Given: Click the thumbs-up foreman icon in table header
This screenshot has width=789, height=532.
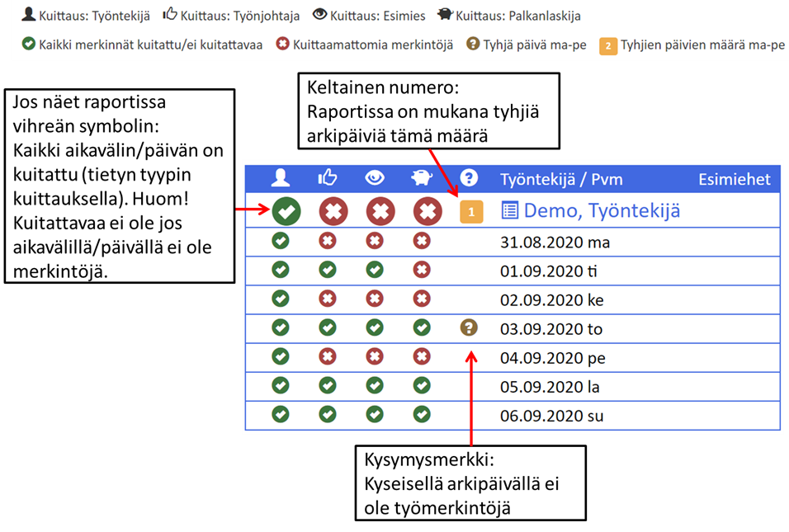Looking at the screenshot, I should coord(328,178).
